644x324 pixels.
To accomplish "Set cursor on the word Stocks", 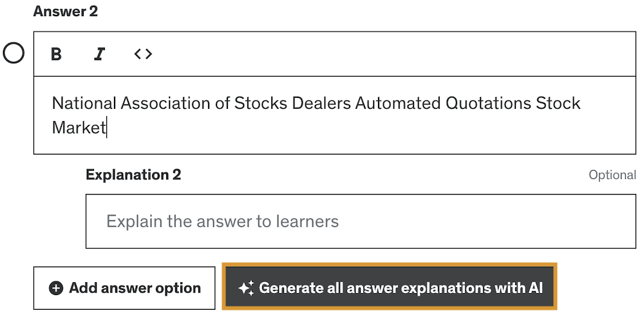I will click(261, 104).
